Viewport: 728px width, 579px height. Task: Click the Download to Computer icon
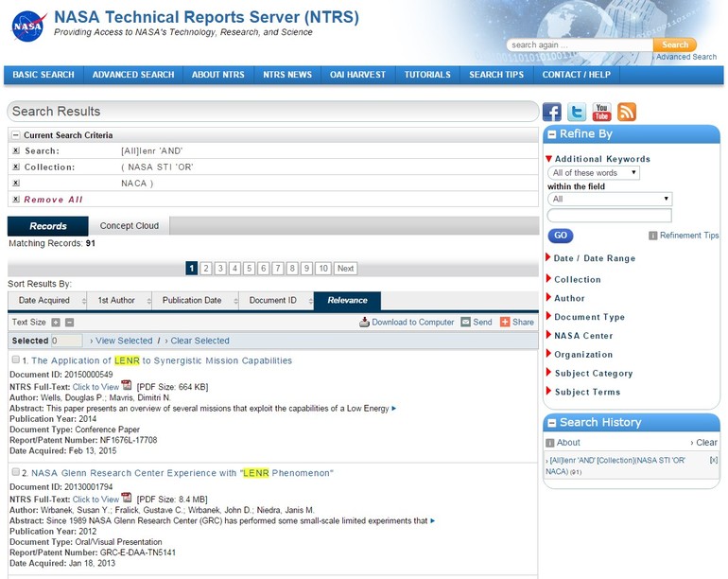click(x=364, y=322)
